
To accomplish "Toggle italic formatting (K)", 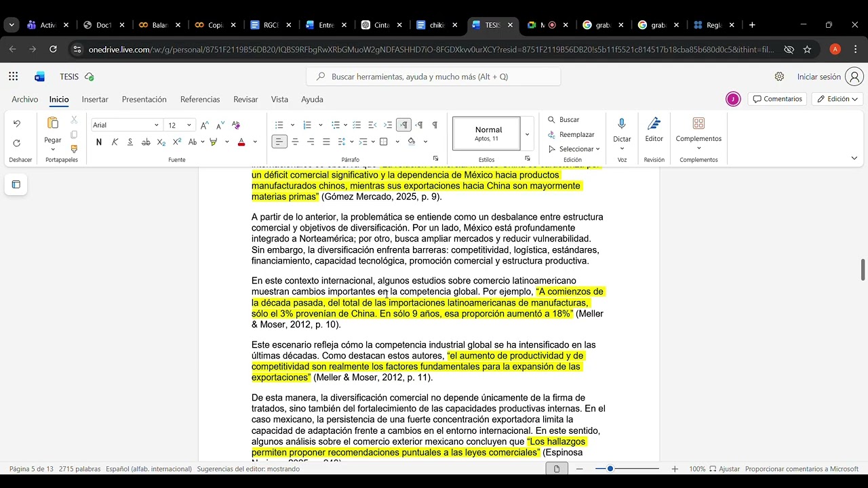I will (x=115, y=142).
